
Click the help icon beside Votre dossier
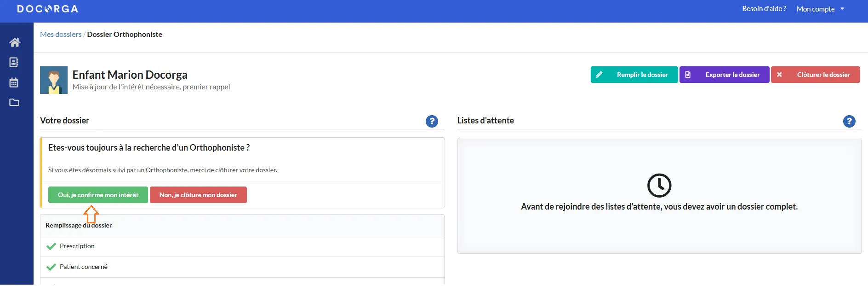(x=432, y=121)
